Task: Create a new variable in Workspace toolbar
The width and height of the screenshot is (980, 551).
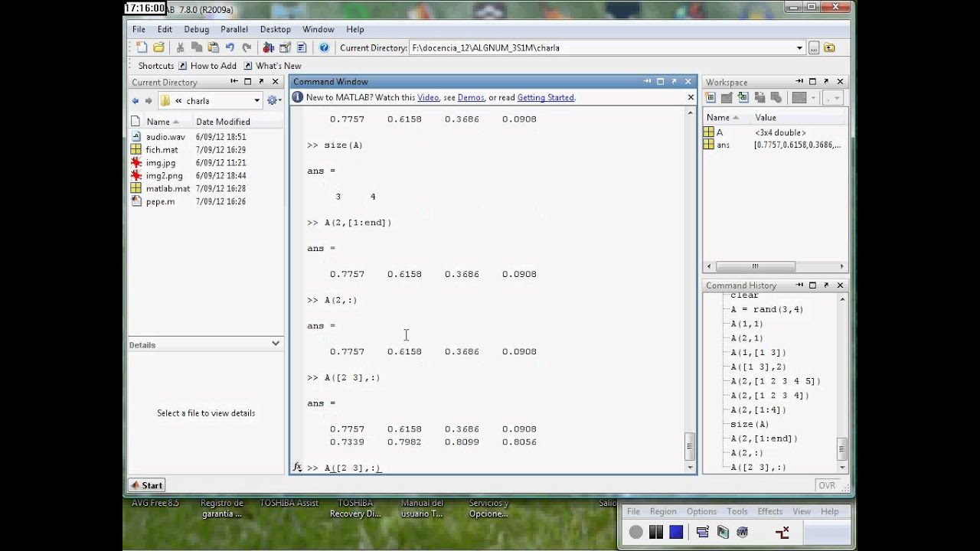Action: (710, 97)
